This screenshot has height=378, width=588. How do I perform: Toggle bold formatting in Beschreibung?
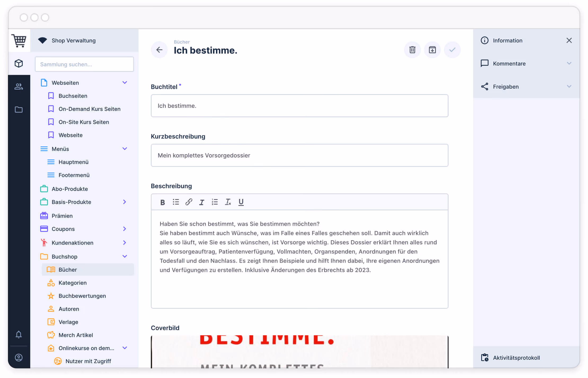click(163, 202)
